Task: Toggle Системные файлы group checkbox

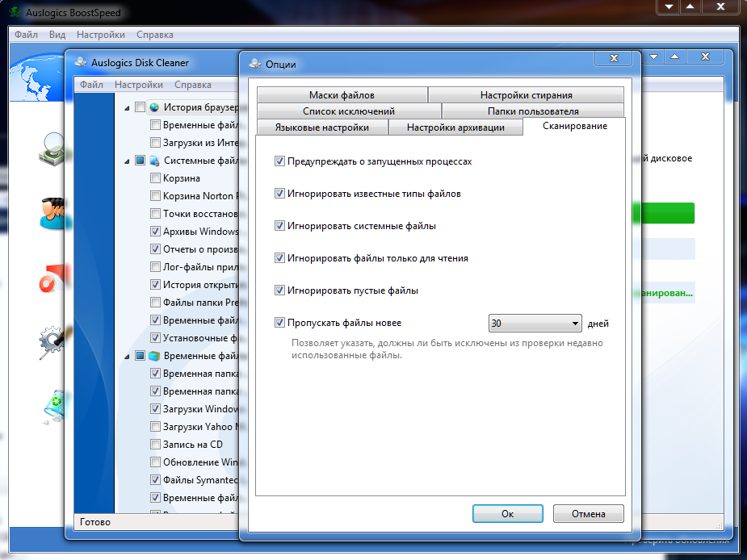Action: pos(140,161)
